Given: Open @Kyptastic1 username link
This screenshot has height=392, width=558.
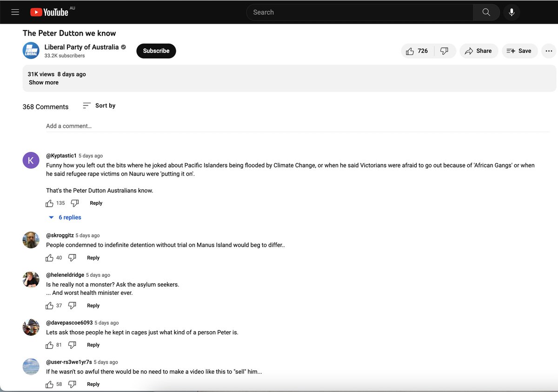Looking at the screenshot, I should [61, 156].
